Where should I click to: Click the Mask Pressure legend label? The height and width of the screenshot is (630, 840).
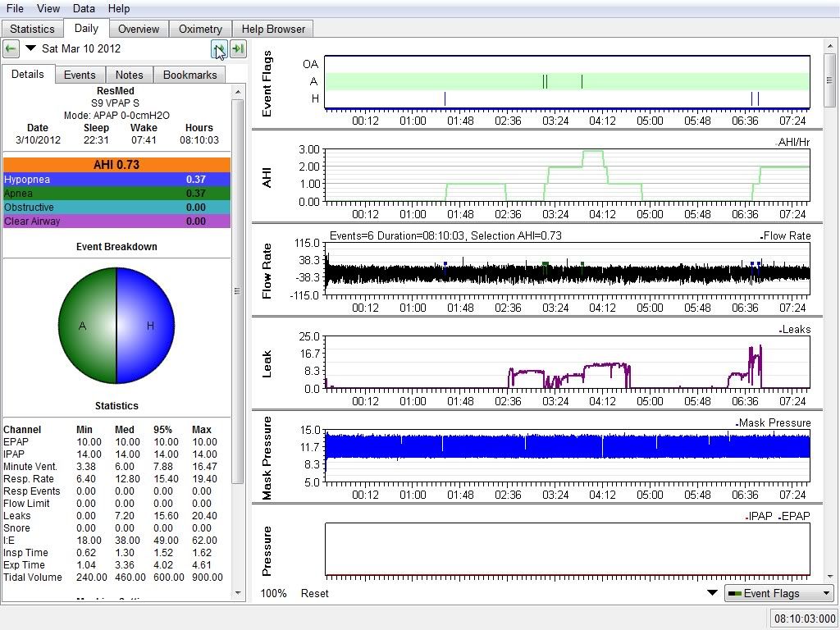click(x=774, y=422)
